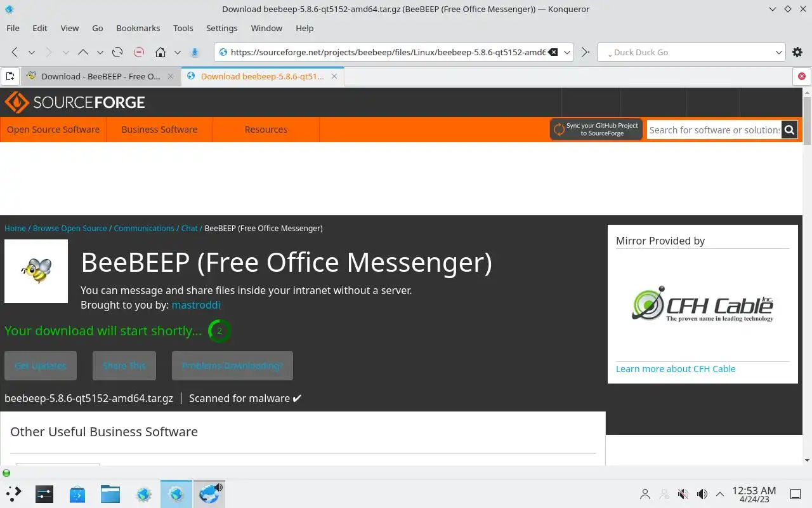Click Sync your GitHub Project button

point(596,130)
